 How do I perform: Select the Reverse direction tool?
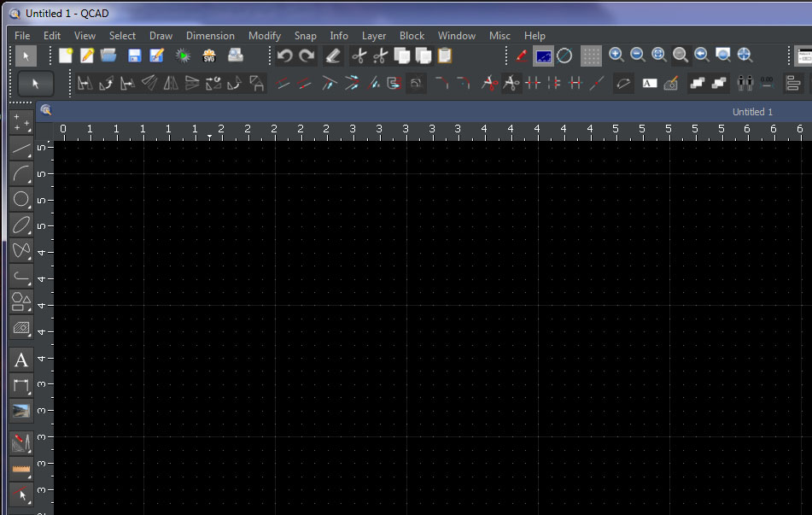pos(623,83)
